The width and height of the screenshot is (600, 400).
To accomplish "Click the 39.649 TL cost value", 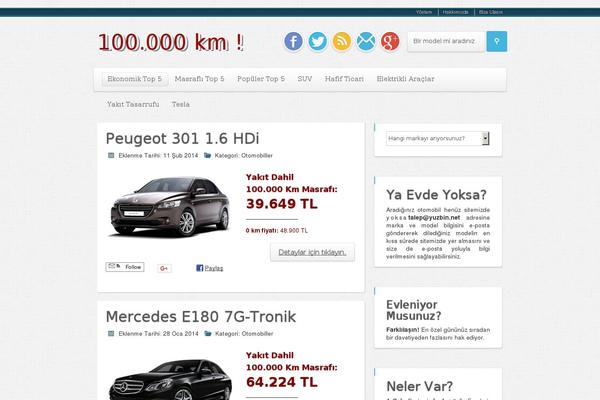I will coord(282,204).
